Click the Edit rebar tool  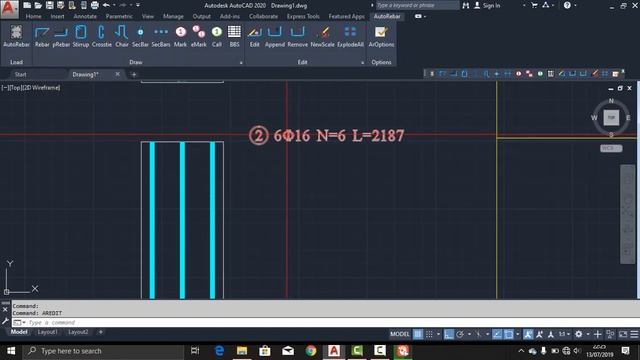click(x=254, y=36)
